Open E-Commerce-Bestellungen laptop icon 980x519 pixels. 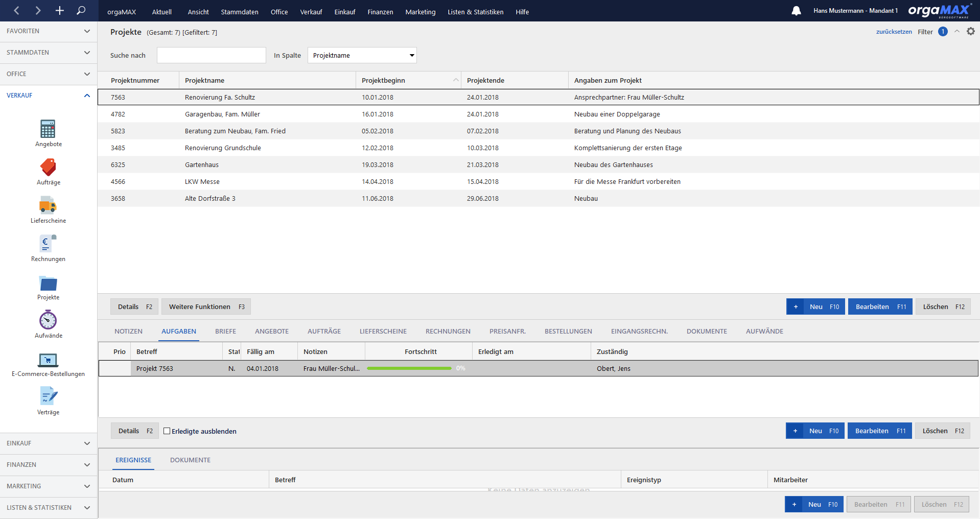coord(48,360)
